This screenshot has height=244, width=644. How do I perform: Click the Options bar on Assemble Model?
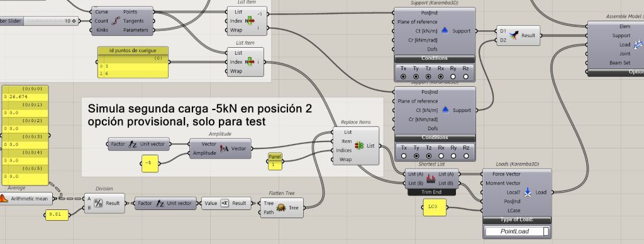coord(616,72)
